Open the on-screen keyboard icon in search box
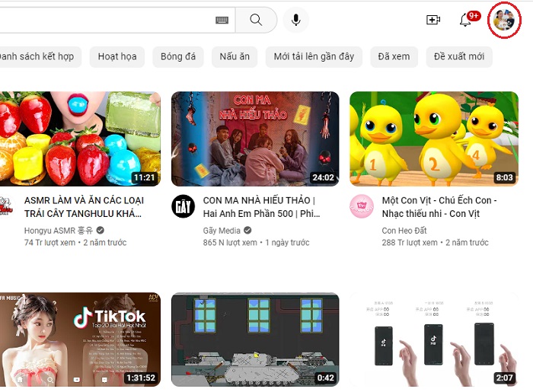 pyautogui.click(x=222, y=20)
